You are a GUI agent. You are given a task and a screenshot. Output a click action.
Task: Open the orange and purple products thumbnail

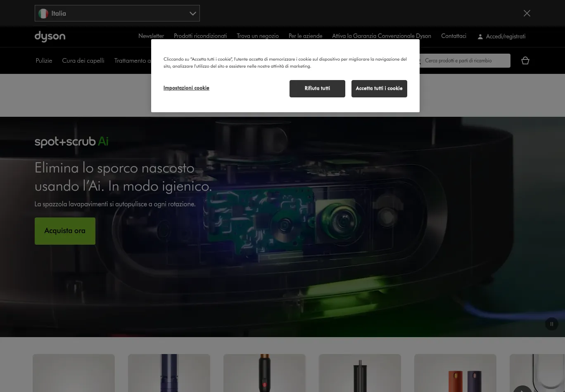455,373
